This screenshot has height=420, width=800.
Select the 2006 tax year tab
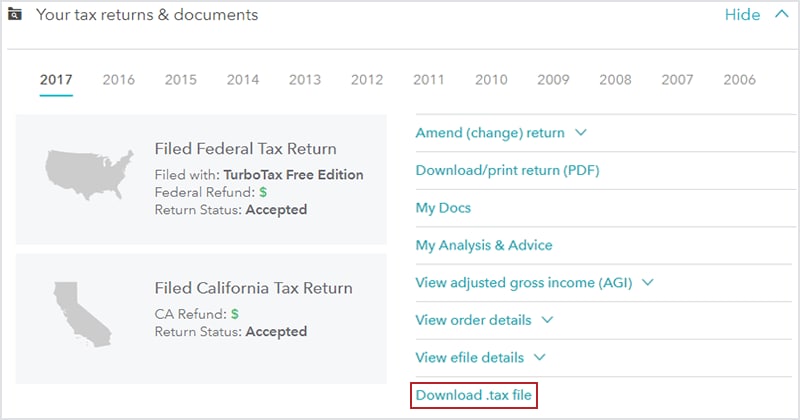click(x=739, y=80)
